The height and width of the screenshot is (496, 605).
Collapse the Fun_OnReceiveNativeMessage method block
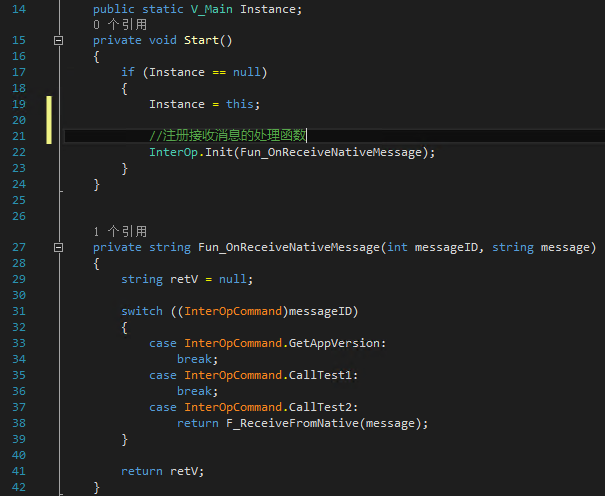(57, 247)
